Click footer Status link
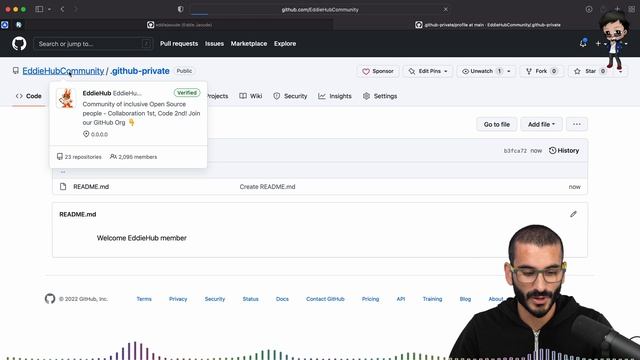The height and width of the screenshot is (360, 640). [x=250, y=299]
